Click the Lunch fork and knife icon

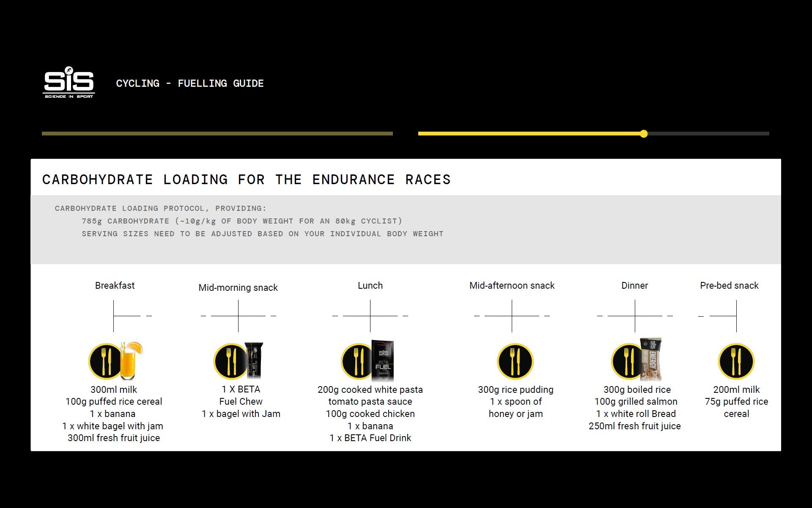tap(358, 361)
